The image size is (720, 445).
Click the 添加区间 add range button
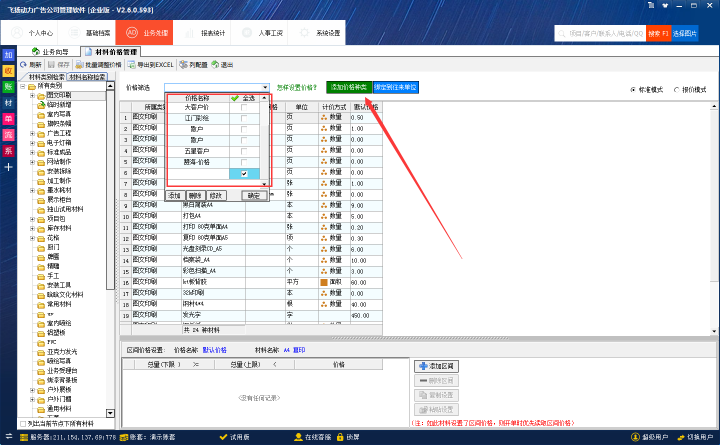(x=436, y=367)
